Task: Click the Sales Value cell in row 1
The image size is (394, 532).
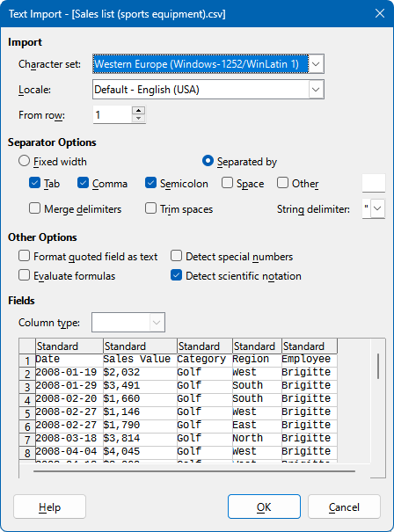Action: (140, 360)
